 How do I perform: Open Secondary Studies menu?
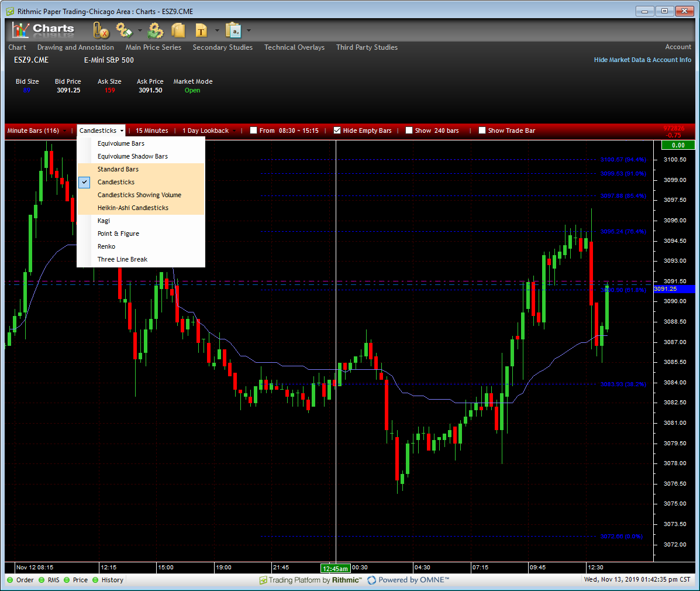[x=222, y=47]
